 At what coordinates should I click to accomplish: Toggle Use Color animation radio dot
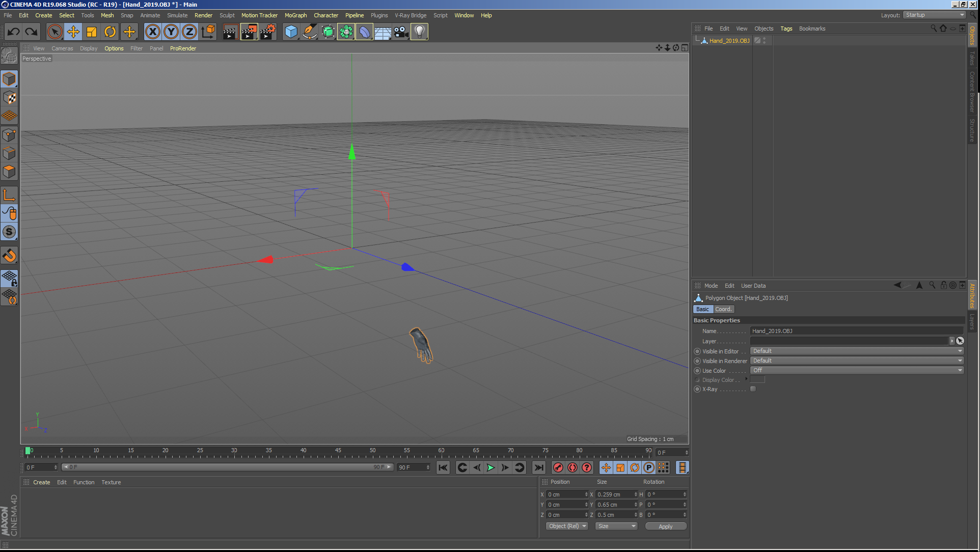(x=697, y=371)
